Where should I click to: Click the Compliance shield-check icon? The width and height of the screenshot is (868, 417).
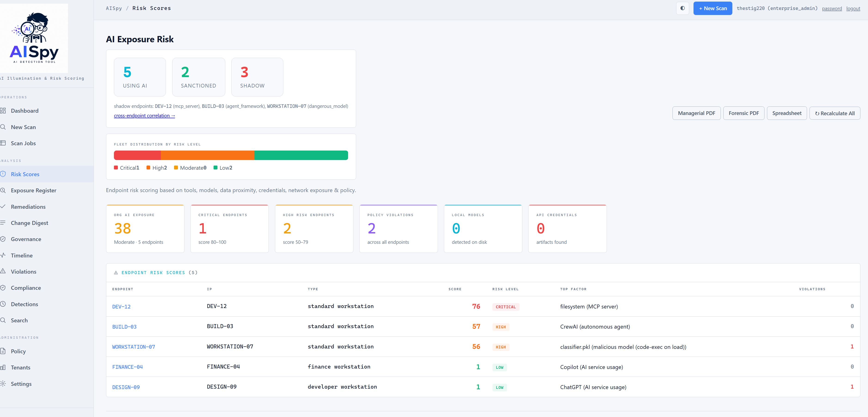click(x=3, y=288)
